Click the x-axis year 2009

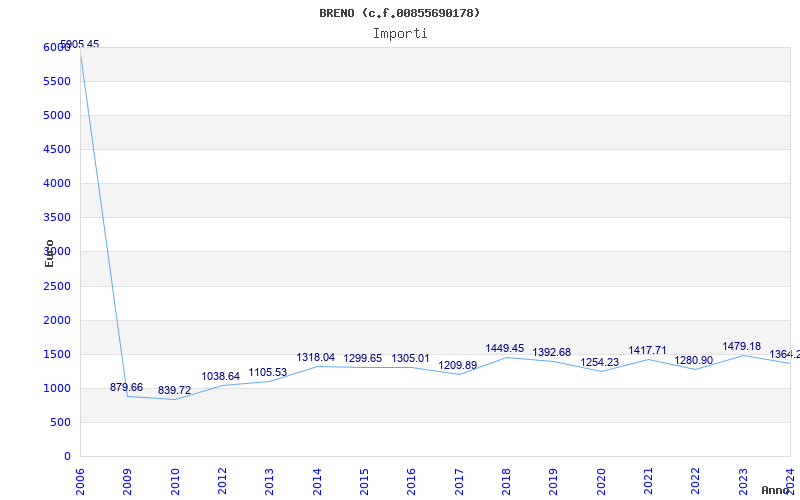point(128,482)
